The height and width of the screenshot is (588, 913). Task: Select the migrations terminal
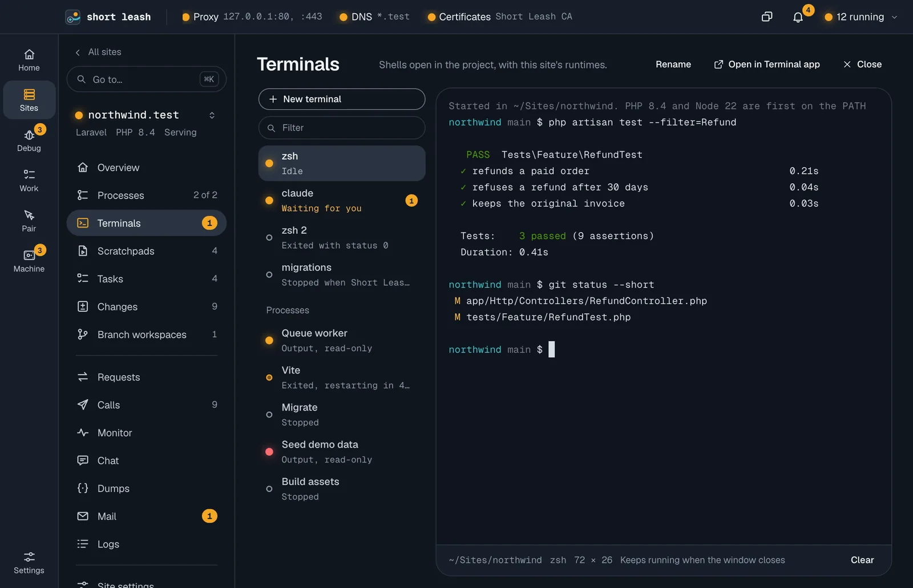pos(342,275)
